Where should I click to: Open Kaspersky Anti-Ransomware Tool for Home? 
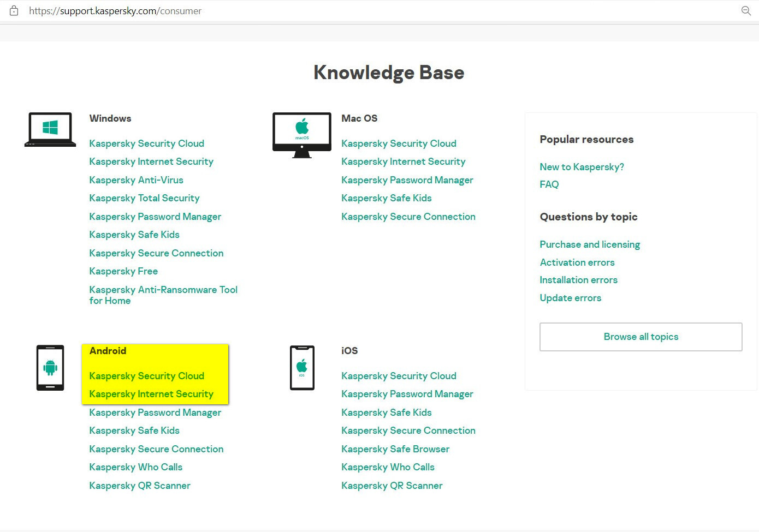[x=164, y=295]
